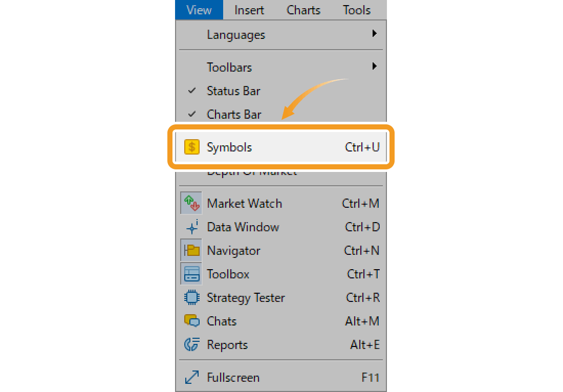Click the Market Watch arrows icon
The width and height of the screenshot is (563, 392).
[191, 203]
